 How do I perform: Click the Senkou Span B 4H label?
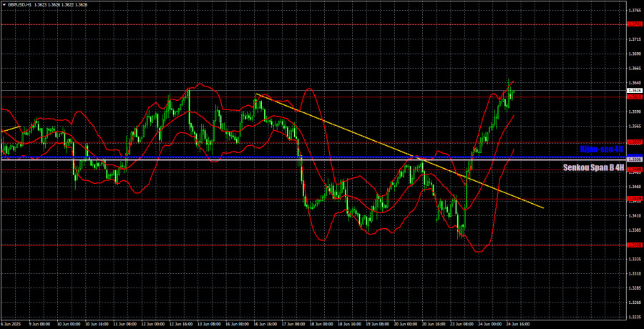click(x=593, y=167)
